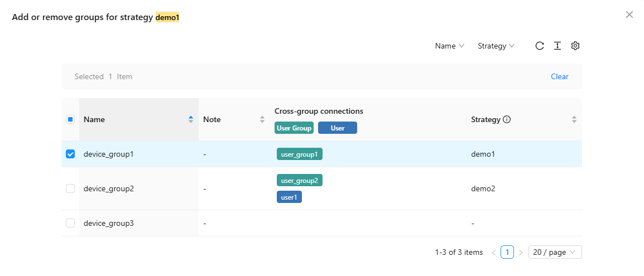Uncheck the device_group1 checkbox
The height and width of the screenshot is (276, 644).
(x=70, y=154)
